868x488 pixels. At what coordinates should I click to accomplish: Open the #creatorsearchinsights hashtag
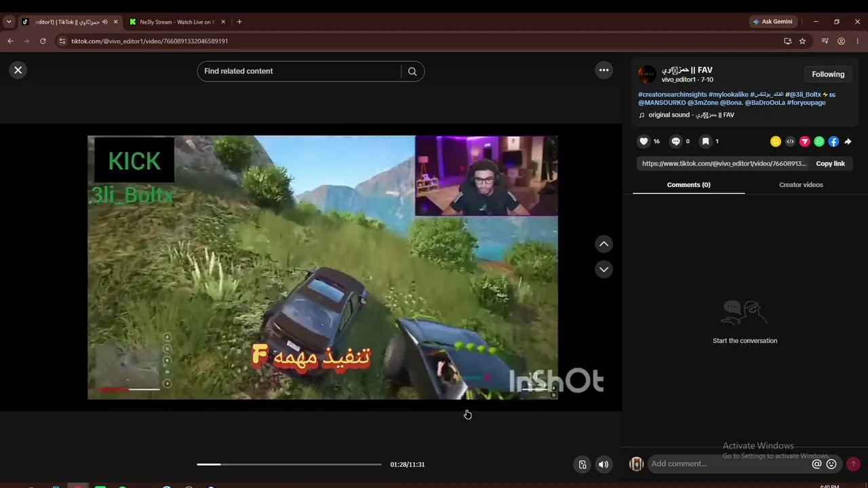[x=673, y=94]
